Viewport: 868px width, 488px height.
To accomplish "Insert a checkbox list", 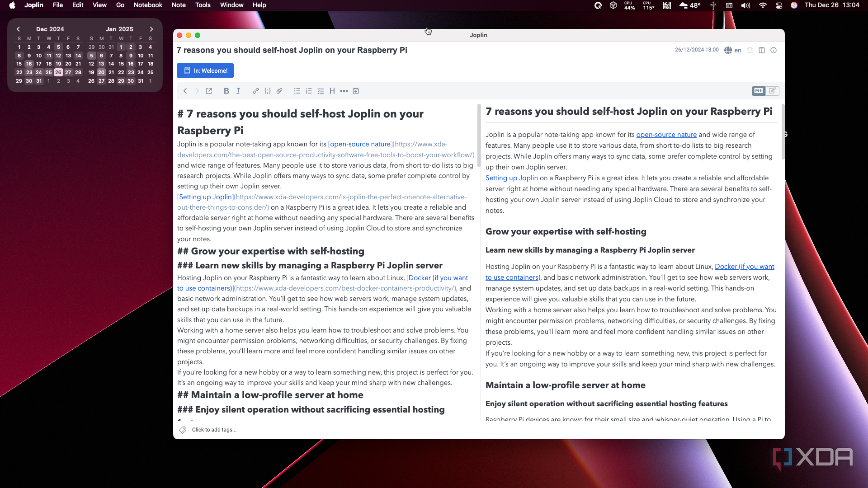I will click(321, 91).
